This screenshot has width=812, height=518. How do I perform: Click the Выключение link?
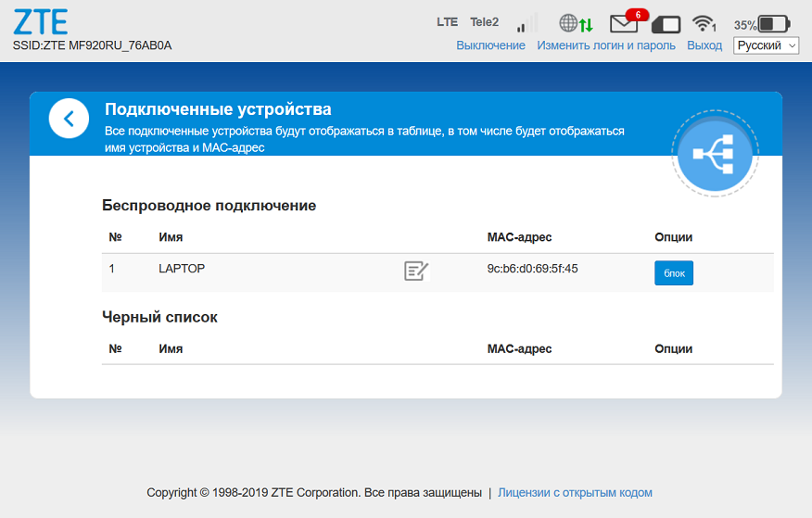pyautogui.click(x=490, y=45)
